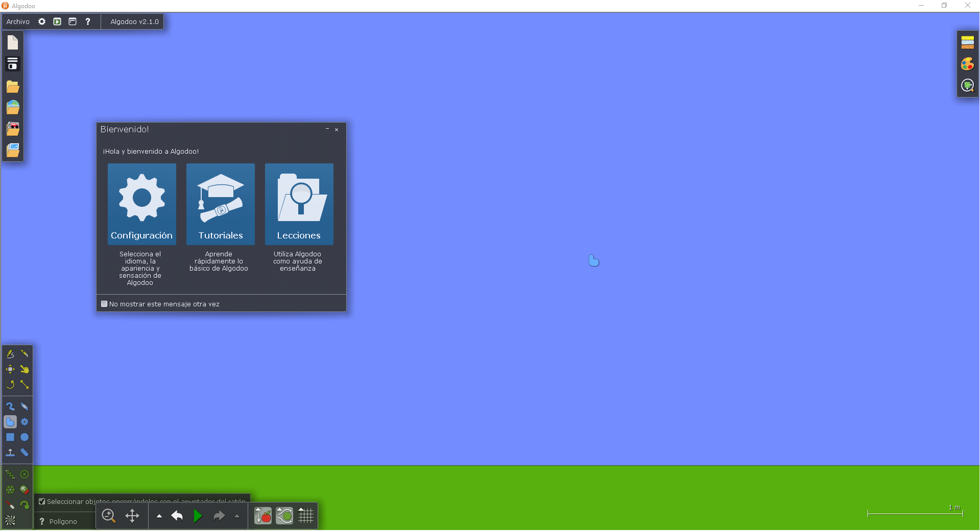
Task: Open the help question mark menu
Action: click(88, 21)
